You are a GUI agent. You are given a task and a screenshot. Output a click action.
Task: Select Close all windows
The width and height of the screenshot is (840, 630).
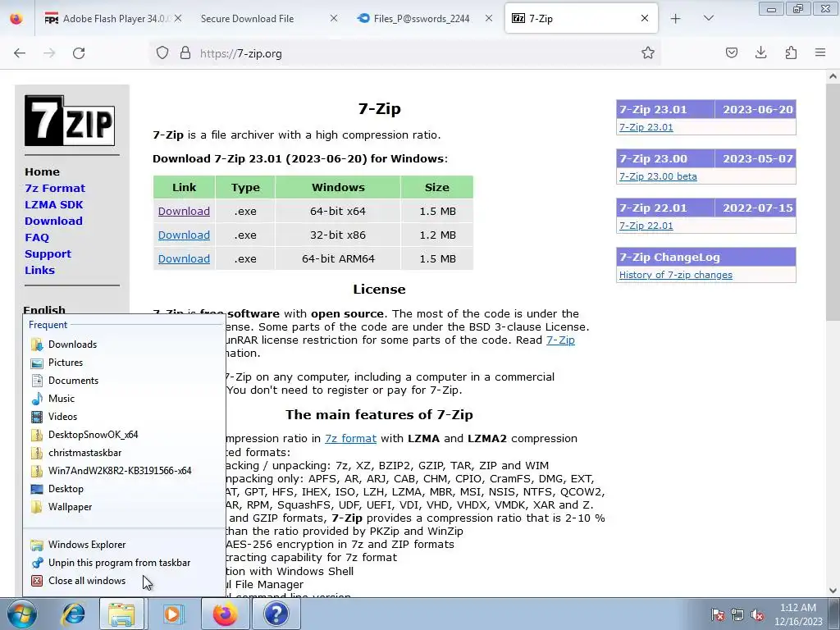pyautogui.click(x=125, y=581)
